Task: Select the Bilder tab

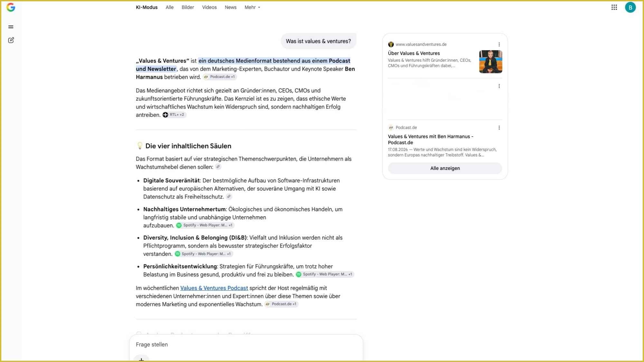Action: [x=188, y=7]
